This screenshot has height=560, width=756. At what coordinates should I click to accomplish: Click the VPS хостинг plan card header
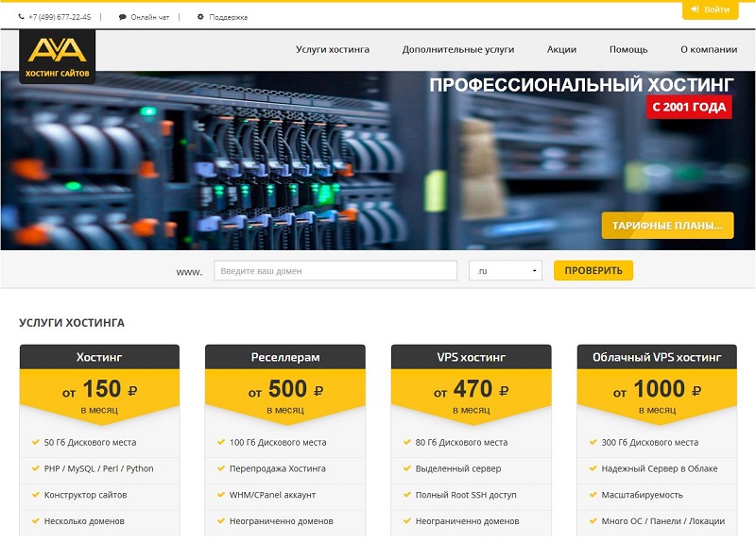(471, 357)
